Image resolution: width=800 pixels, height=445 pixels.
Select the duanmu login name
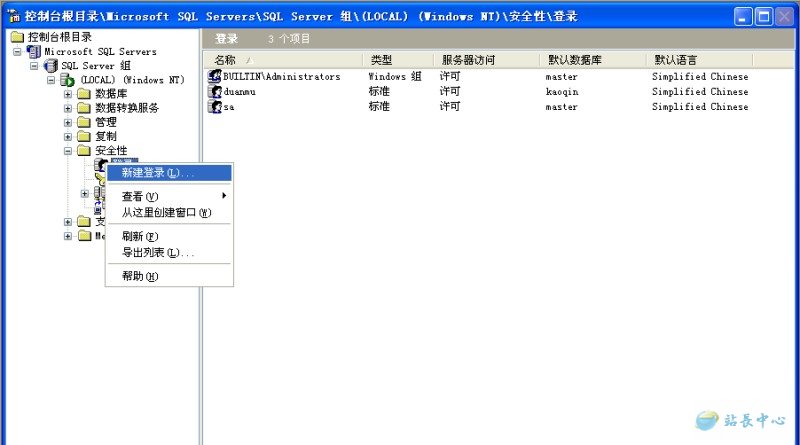(239, 92)
